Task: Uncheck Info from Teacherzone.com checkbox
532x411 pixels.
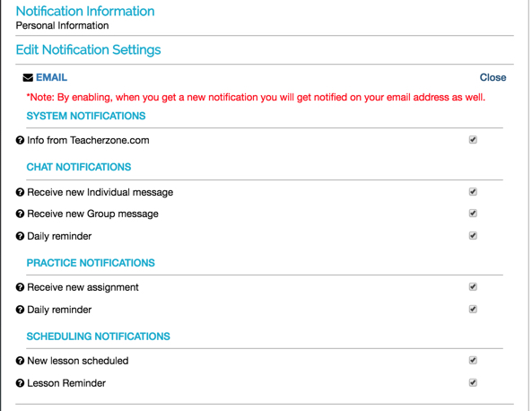Action: (x=473, y=139)
